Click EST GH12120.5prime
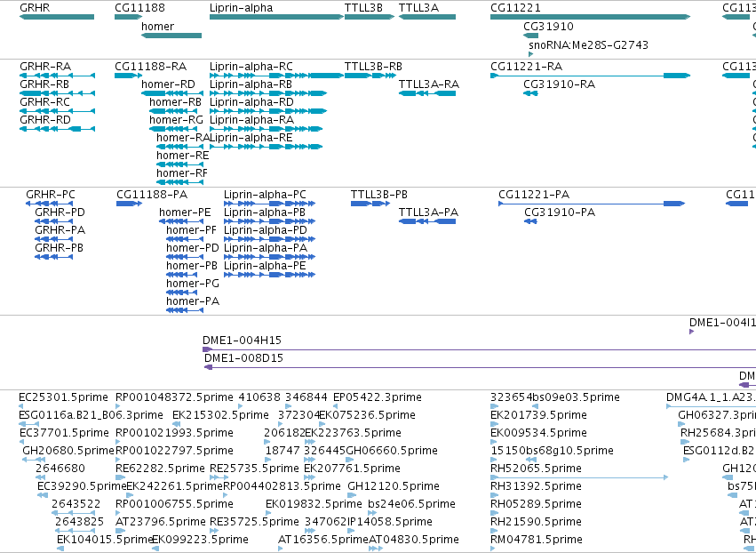This screenshot has height=553, width=756. 394,486
